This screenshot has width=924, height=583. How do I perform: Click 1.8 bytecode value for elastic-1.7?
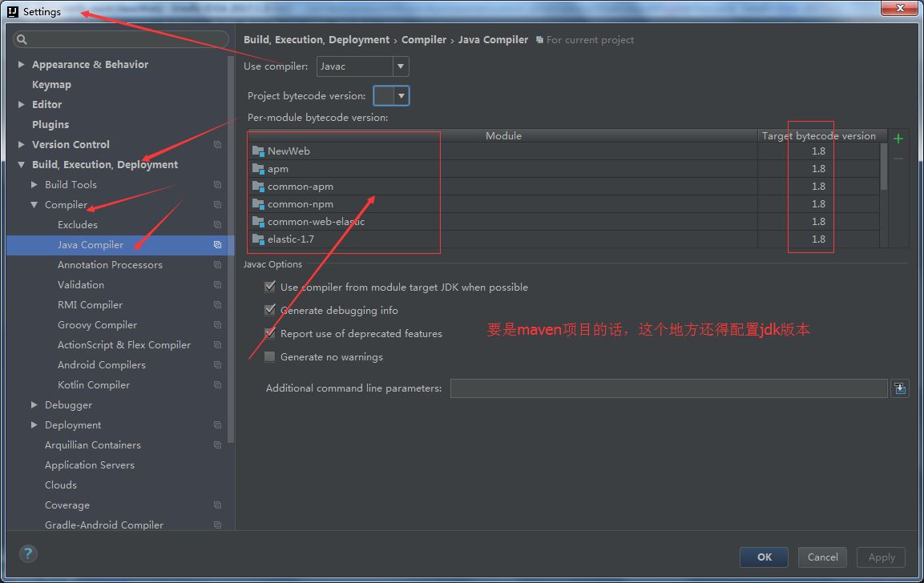[818, 239]
